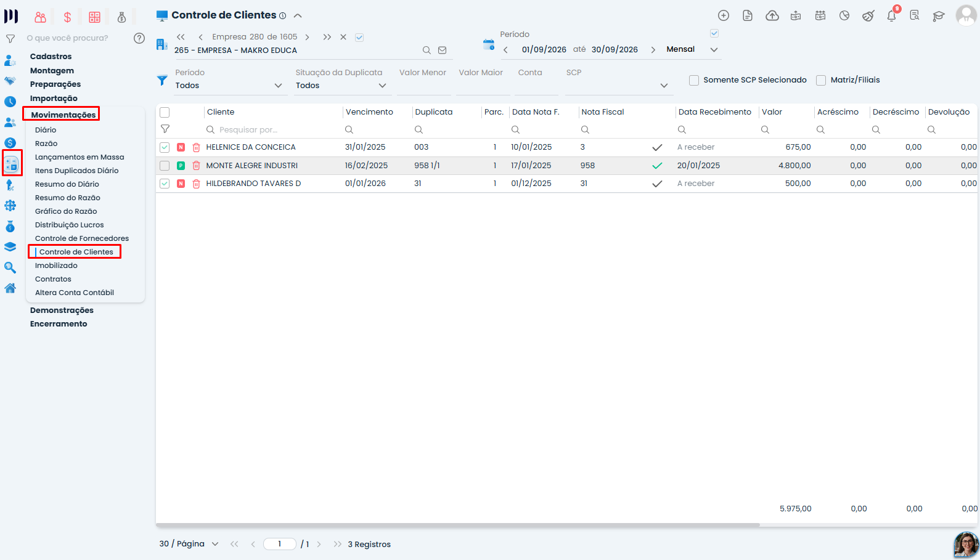This screenshot has width=980, height=560.
Task: Delete the HELENICE DA CONCEICA row with trash icon
Action: (196, 147)
